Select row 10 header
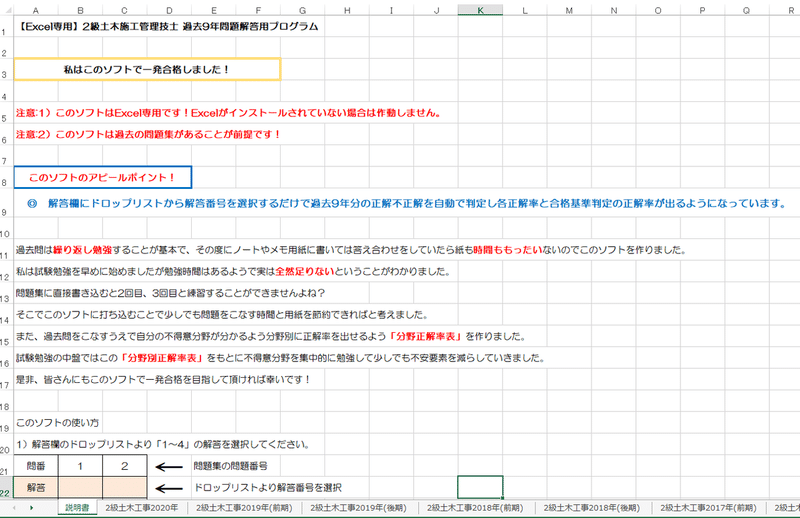 pos(6,228)
